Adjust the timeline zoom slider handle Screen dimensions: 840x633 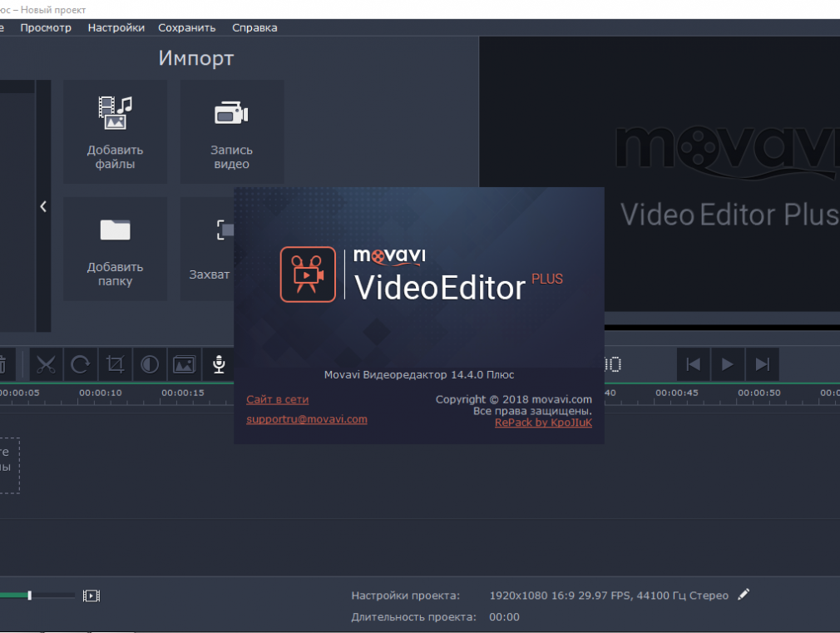tap(29, 596)
